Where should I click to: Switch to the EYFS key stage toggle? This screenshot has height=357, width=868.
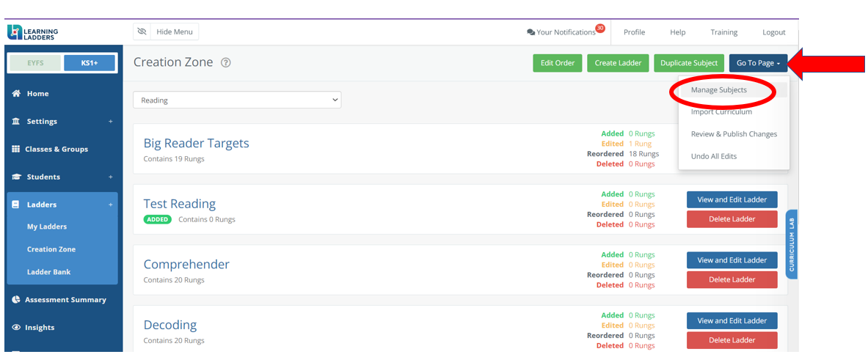pyautogui.click(x=35, y=63)
